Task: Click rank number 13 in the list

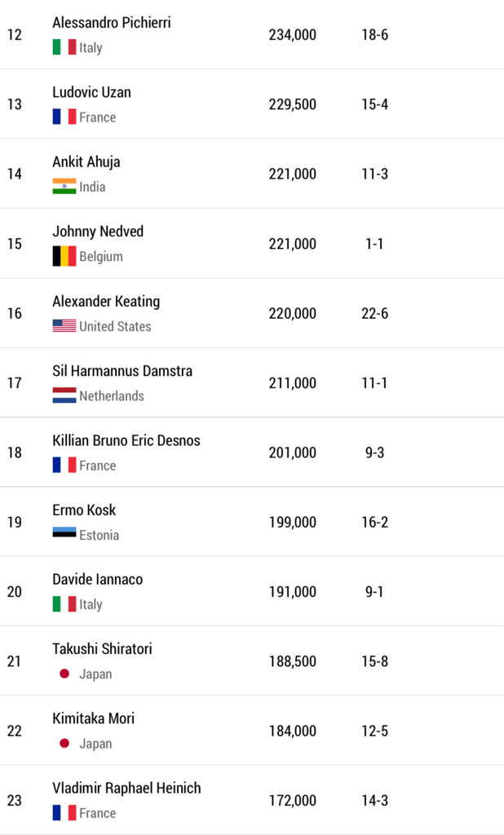Action: [15, 104]
